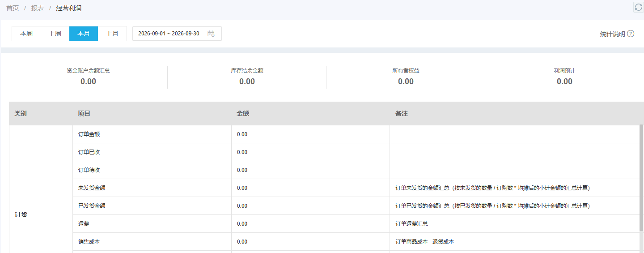Click the 资金账户余额汇总 summary label
Image resolution: width=644 pixels, height=253 pixels.
coord(88,71)
